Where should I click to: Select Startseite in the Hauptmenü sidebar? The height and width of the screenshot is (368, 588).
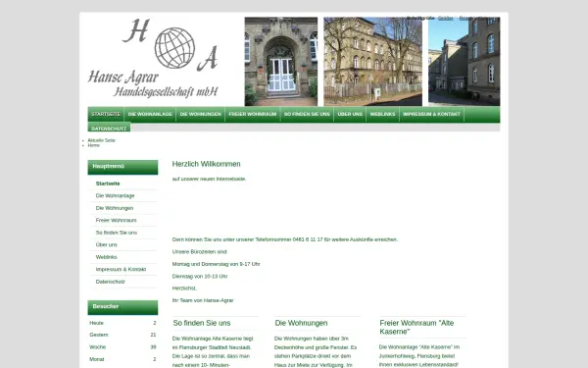[108, 184]
